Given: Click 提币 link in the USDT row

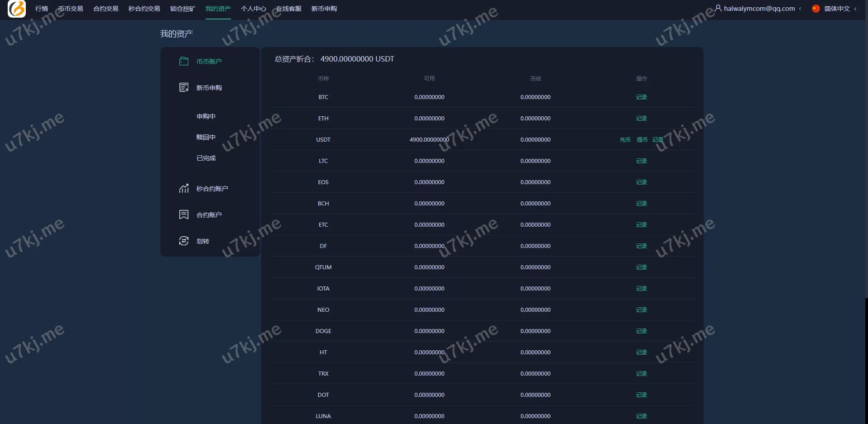Looking at the screenshot, I should (642, 140).
